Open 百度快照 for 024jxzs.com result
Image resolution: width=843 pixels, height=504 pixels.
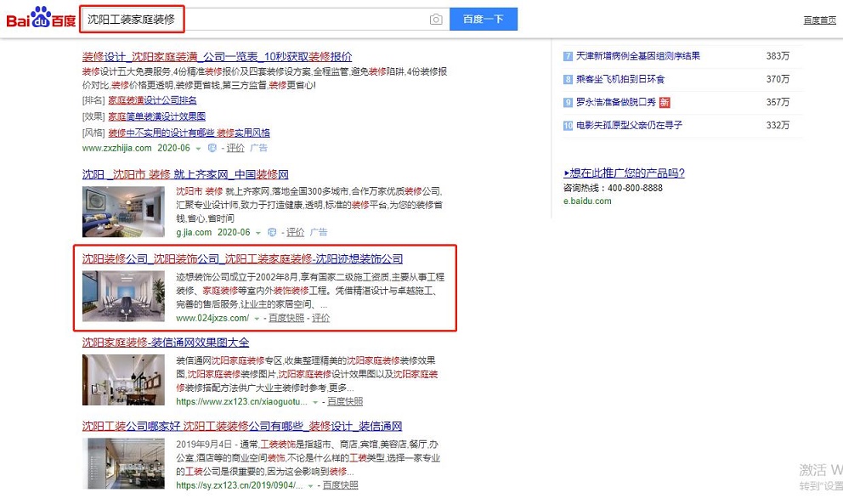286,318
